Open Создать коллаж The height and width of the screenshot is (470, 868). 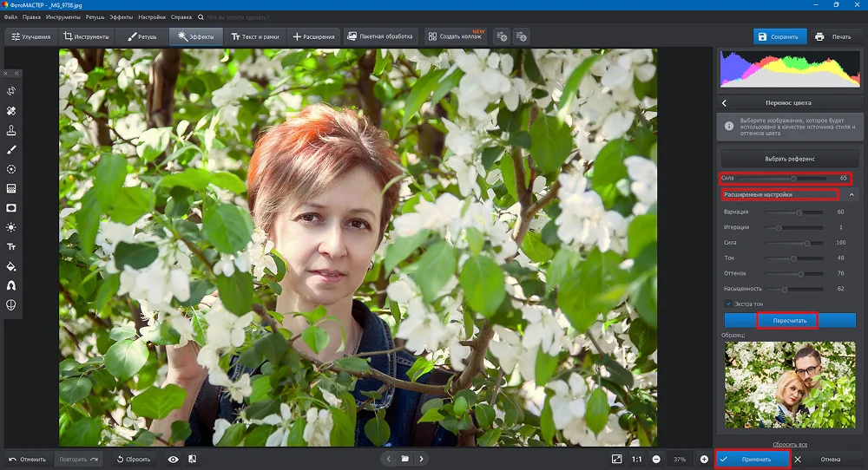457,36
